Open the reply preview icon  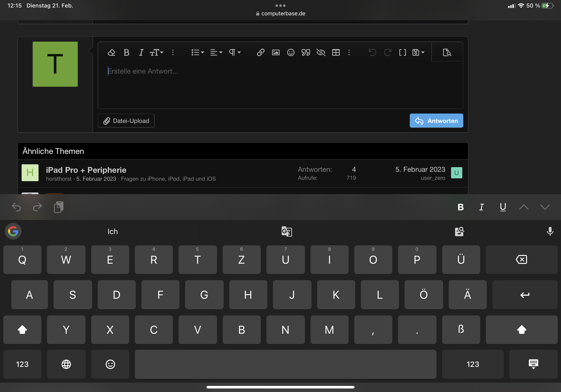click(447, 53)
